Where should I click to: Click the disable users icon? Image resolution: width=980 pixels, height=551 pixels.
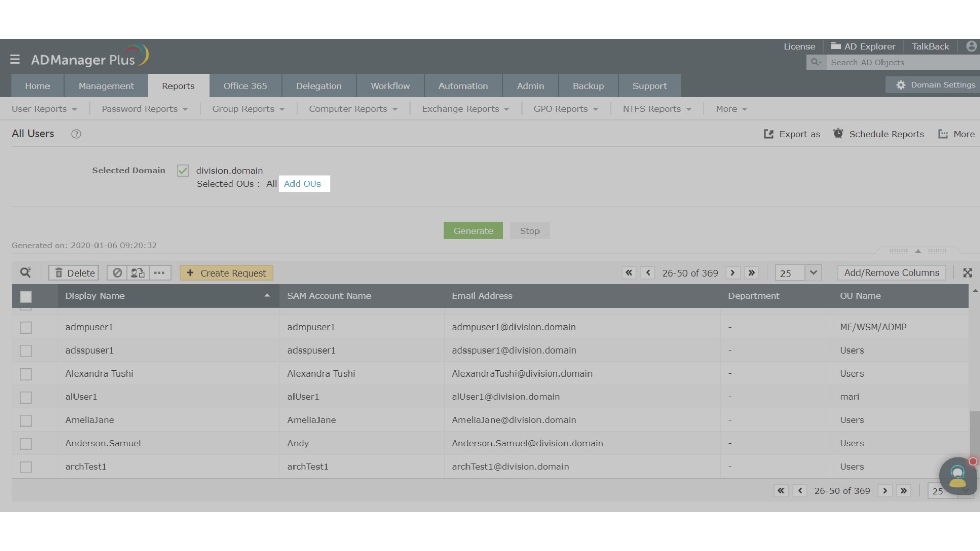[x=117, y=273]
